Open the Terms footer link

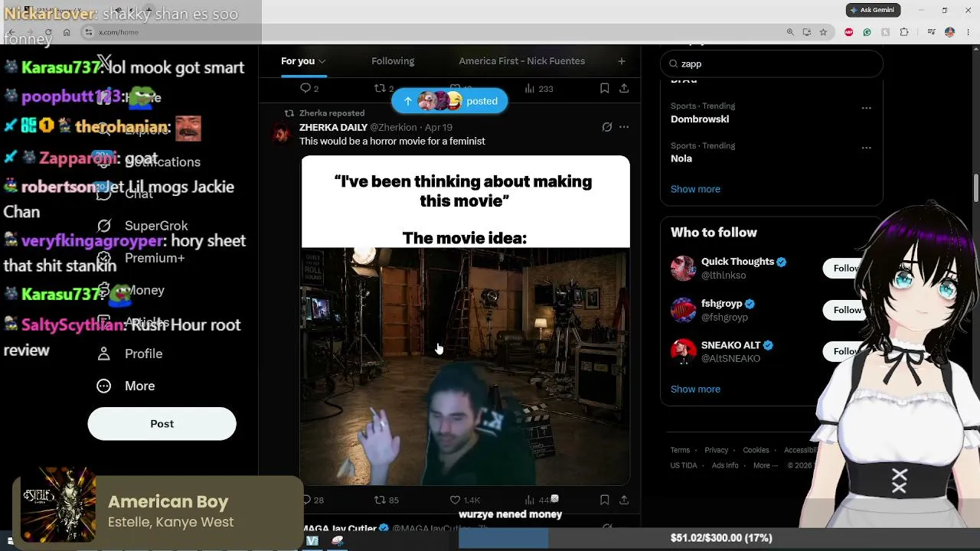coord(680,450)
